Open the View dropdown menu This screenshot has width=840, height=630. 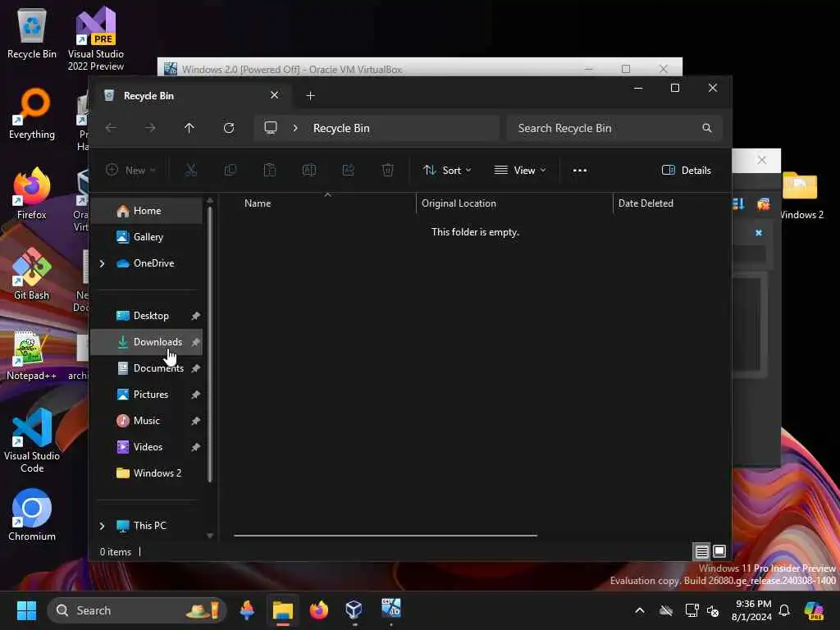(x=519, y=171)
